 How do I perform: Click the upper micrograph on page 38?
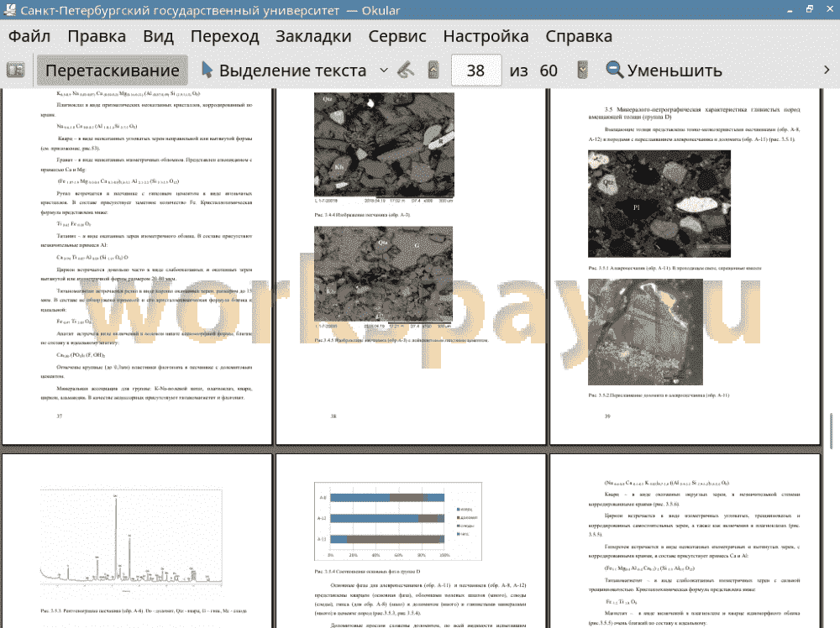tap(384, 144)
